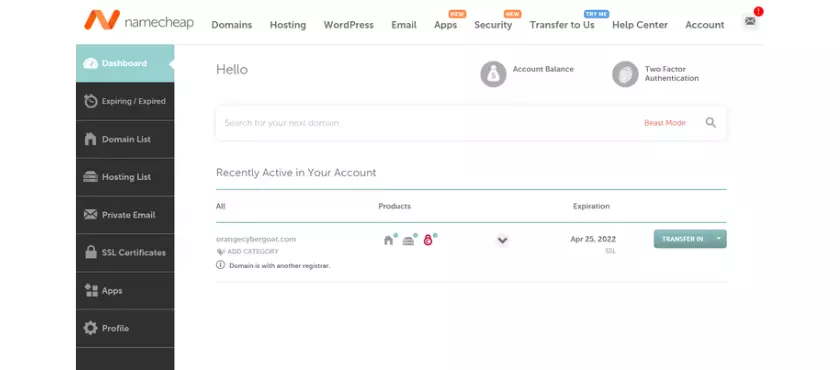Open Apps in the sidebar
This screenshot has width=840, height=370.
125,291
